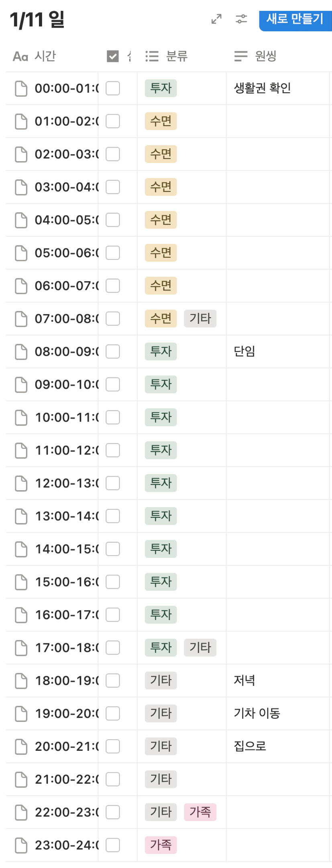This screenshot has width=332, height=868.
Task: Open the 원씽 column header menu
Action: coord(265,56)
